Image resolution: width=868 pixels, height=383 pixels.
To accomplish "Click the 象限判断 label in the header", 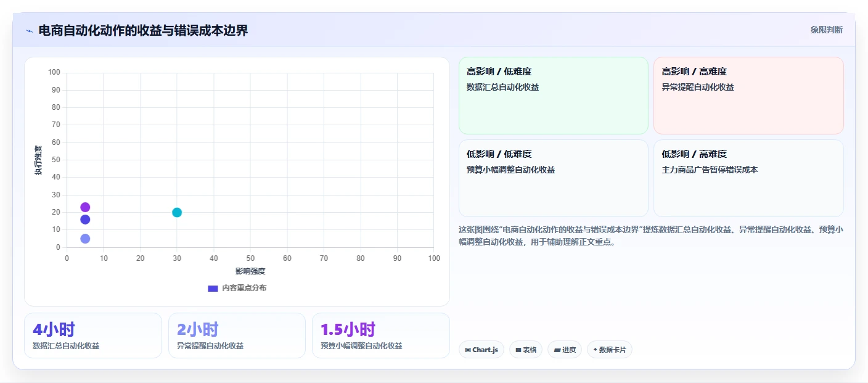I will coord(826,30).
